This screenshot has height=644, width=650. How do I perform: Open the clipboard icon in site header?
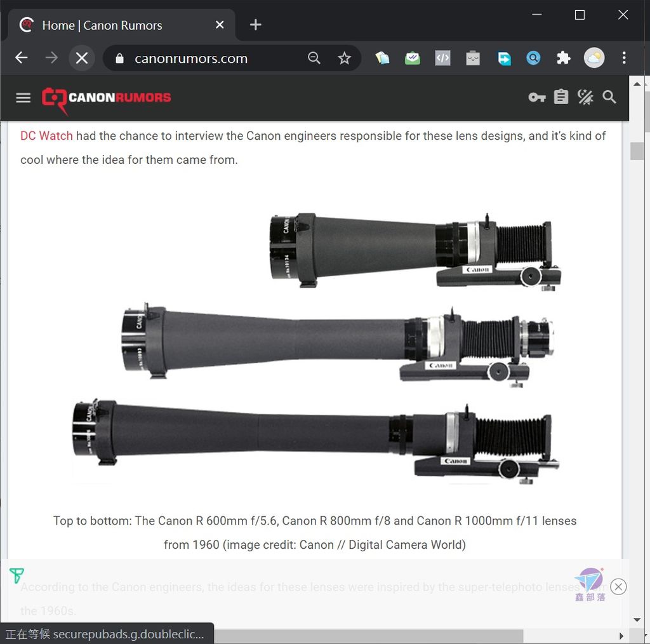561,97
